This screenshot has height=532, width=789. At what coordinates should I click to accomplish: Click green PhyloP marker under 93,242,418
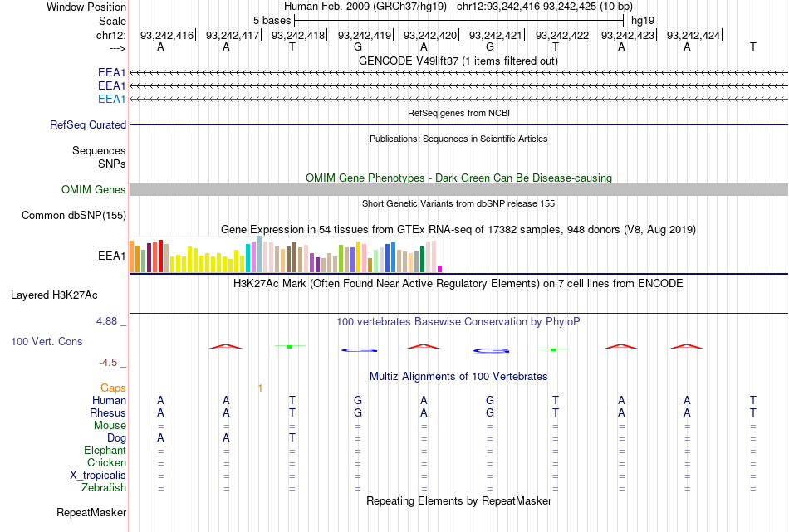290,346
